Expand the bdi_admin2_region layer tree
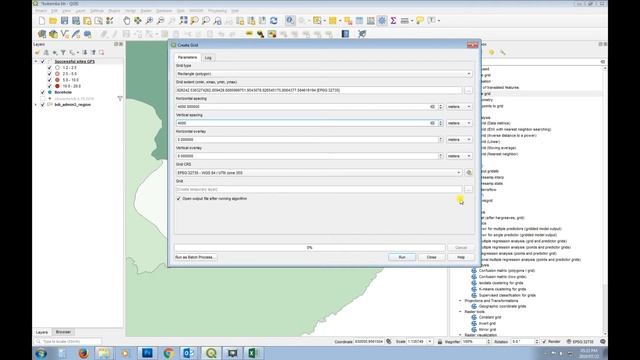The image size is (640, 360). pyautogui.click(x=36, y=105)
